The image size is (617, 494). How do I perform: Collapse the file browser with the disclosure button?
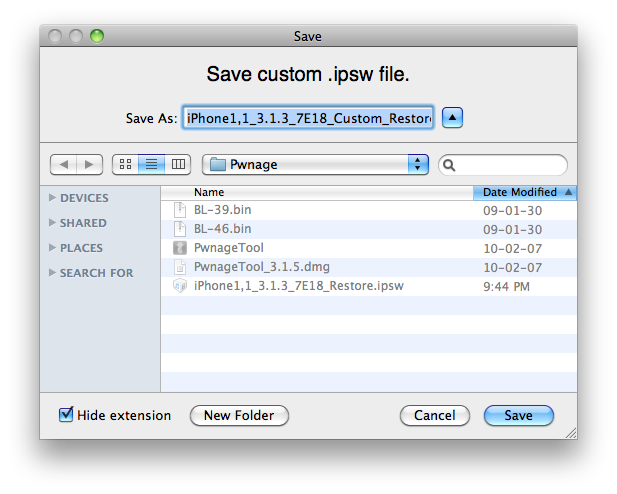tap(453, 118)
